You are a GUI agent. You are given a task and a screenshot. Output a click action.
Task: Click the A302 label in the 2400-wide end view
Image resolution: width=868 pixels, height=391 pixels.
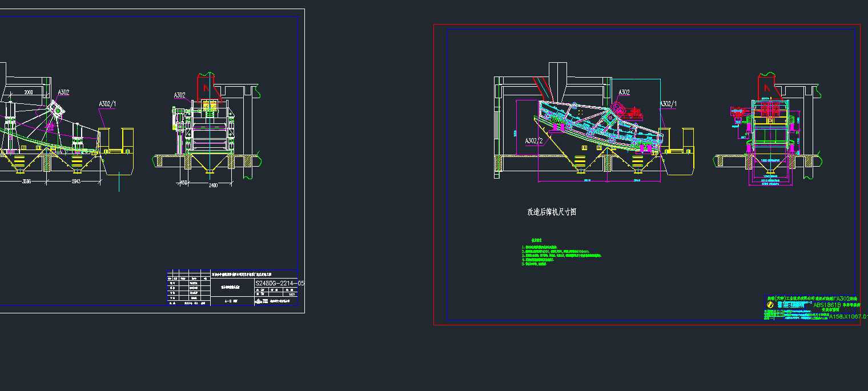click(180, 95)
